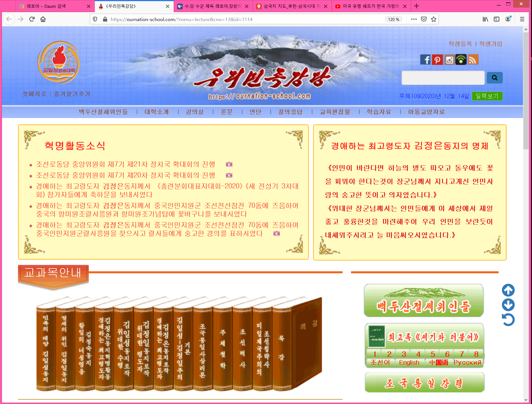Open the 질의응답 menu item
This screenshot has width=532, height=404.
pos(290,112)
